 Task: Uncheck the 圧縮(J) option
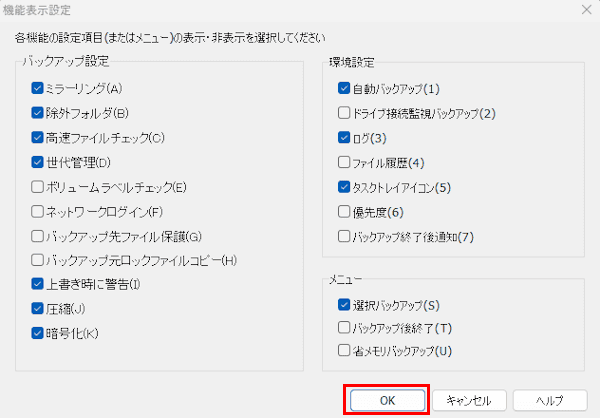[37, 309]
